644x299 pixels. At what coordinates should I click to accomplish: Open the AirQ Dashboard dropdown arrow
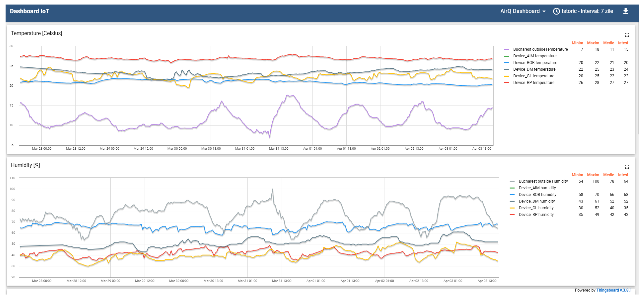544,11
